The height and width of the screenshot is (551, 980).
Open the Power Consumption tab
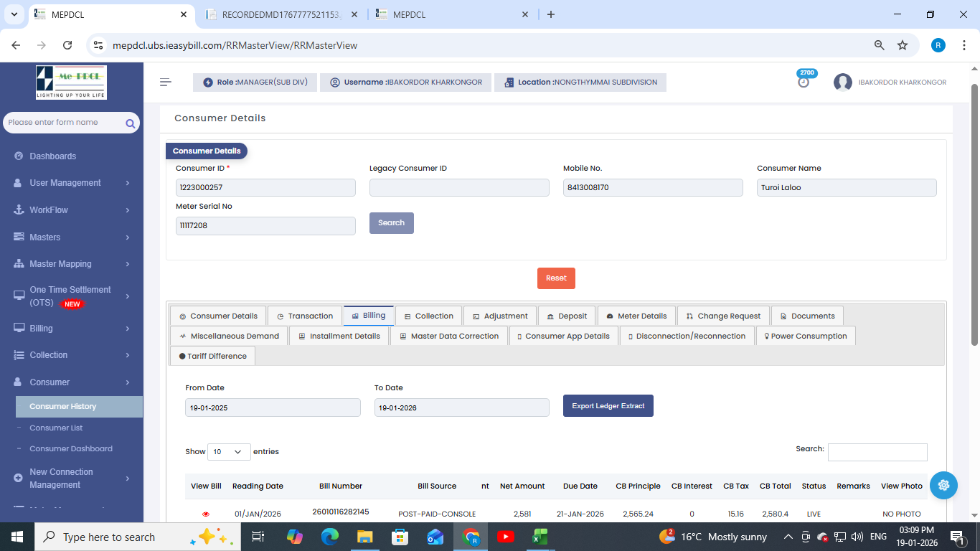[x=806, y=336]
